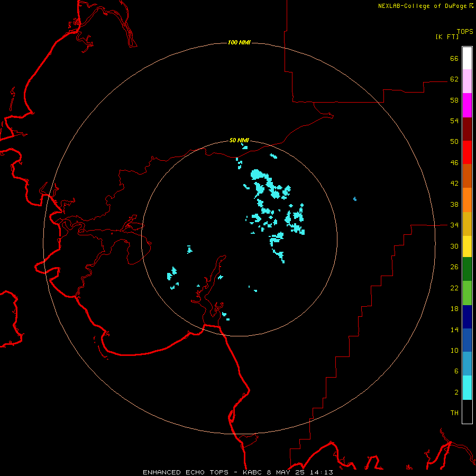
Task: Click the TH threshold legend label
Action: click(x=454, y=413)
